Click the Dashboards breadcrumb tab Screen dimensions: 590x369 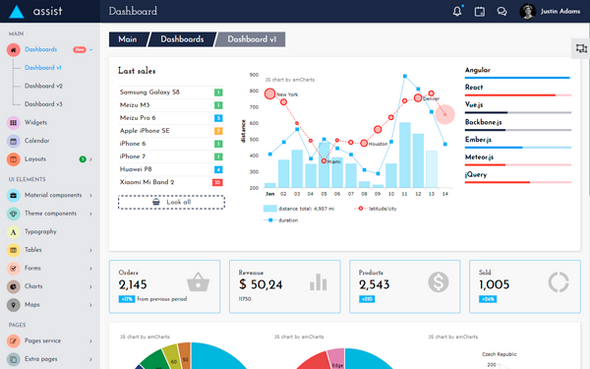[x=182, y=39]
